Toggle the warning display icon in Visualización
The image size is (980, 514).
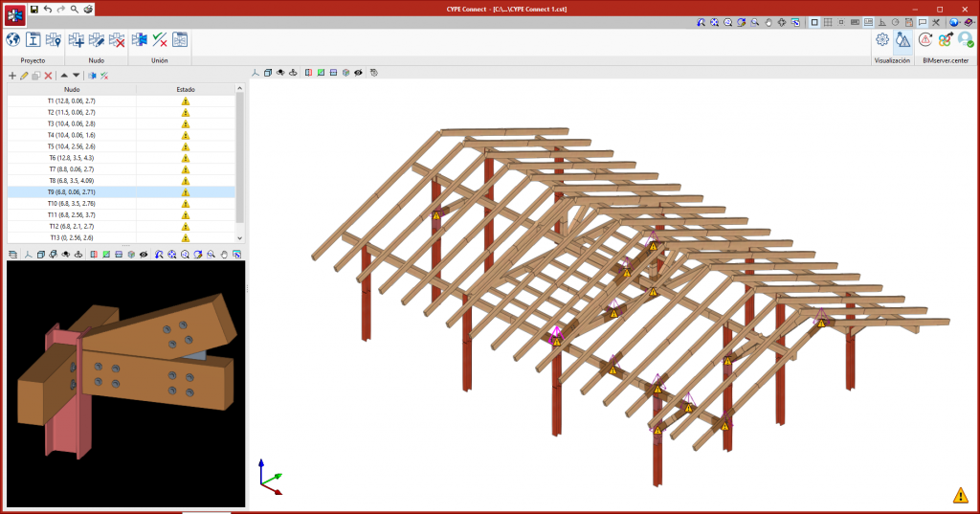point(902,39)
